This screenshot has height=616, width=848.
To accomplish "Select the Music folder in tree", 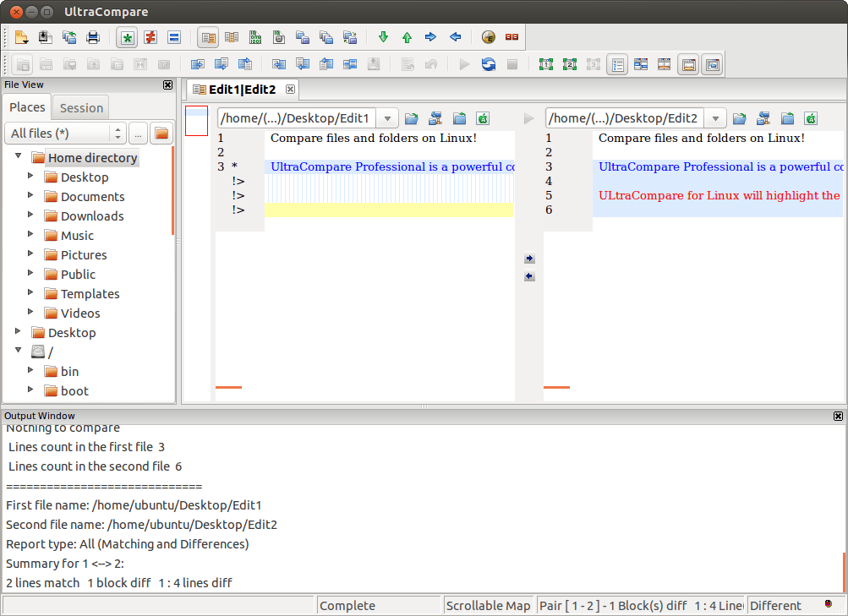I will [77, 236].
